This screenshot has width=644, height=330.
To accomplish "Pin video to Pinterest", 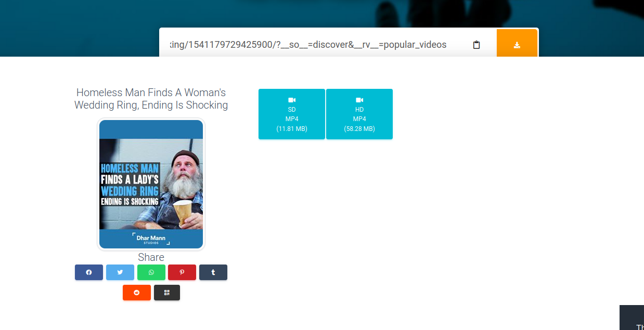I will pos(182,272).
